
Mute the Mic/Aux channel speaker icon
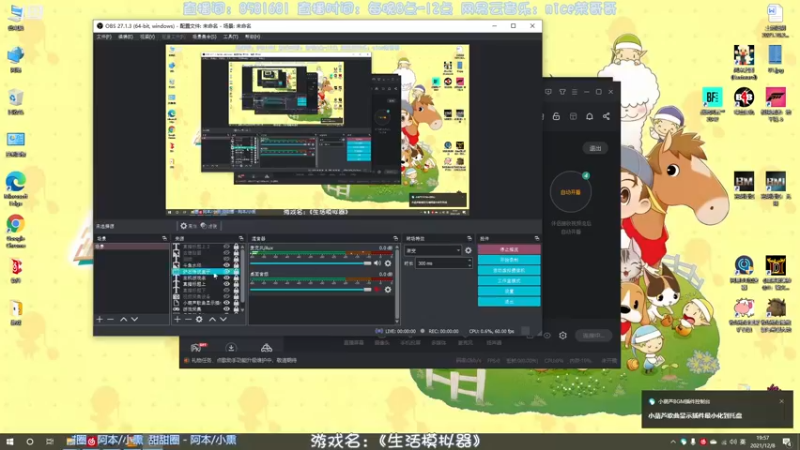tap(377, 263)
